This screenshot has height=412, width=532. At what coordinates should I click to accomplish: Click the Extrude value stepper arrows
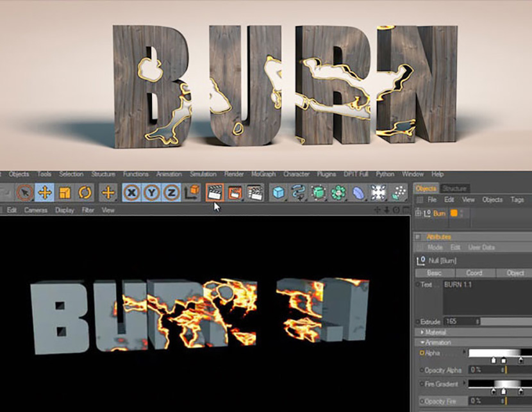[478, 322]
